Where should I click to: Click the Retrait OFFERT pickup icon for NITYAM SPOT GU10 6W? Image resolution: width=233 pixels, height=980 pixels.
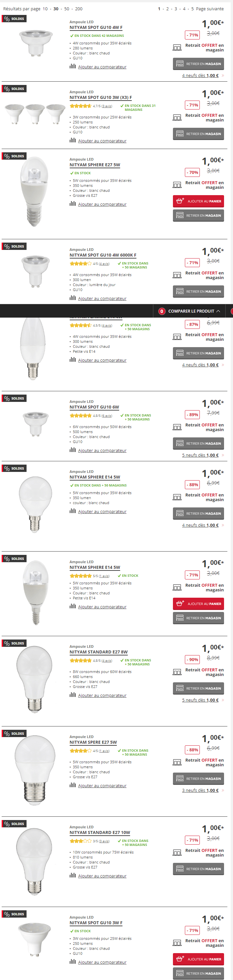(177, 427)
